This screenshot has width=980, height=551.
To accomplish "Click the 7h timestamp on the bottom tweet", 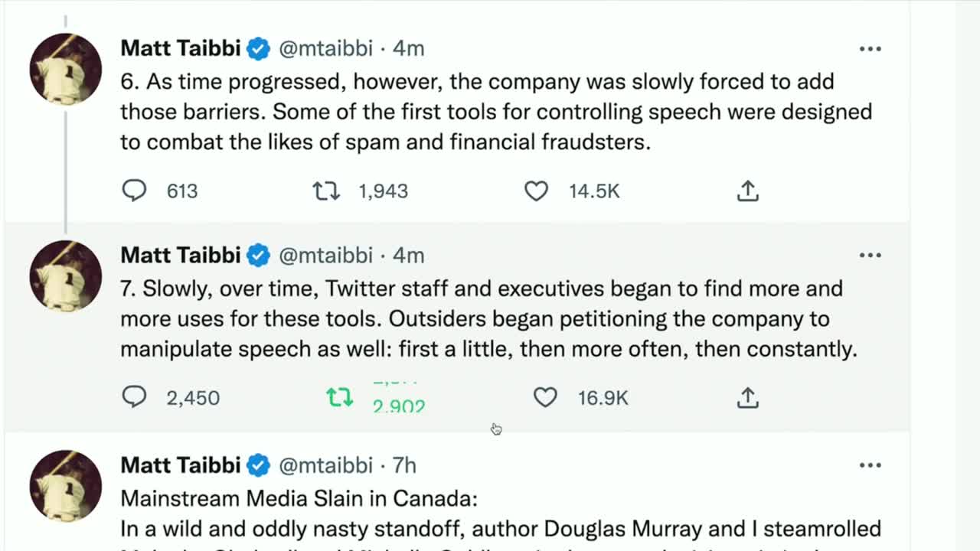I will click(404, 465).
